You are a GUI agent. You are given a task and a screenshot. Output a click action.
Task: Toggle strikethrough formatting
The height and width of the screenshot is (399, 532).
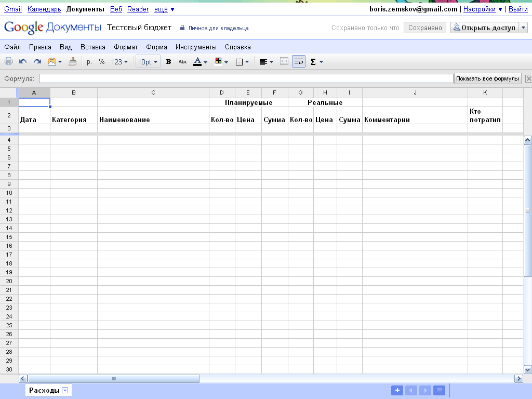182,62
